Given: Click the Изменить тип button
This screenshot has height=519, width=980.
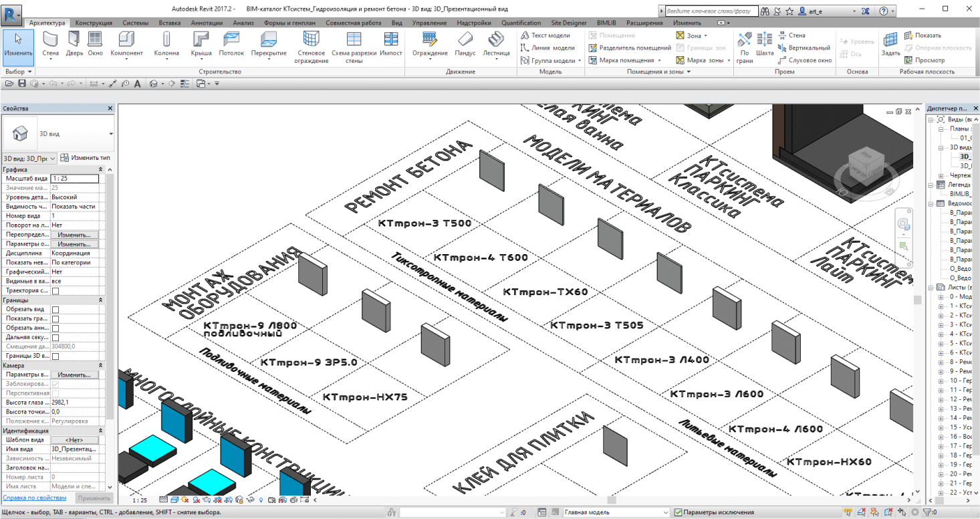Looking at the screenshot, I should coord(86,158).
